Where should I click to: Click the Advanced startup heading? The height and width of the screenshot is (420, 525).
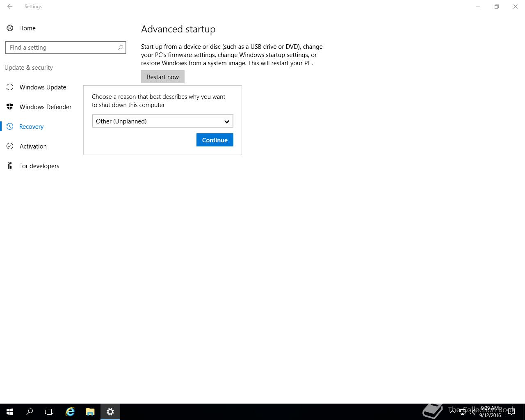pos(178,29)
